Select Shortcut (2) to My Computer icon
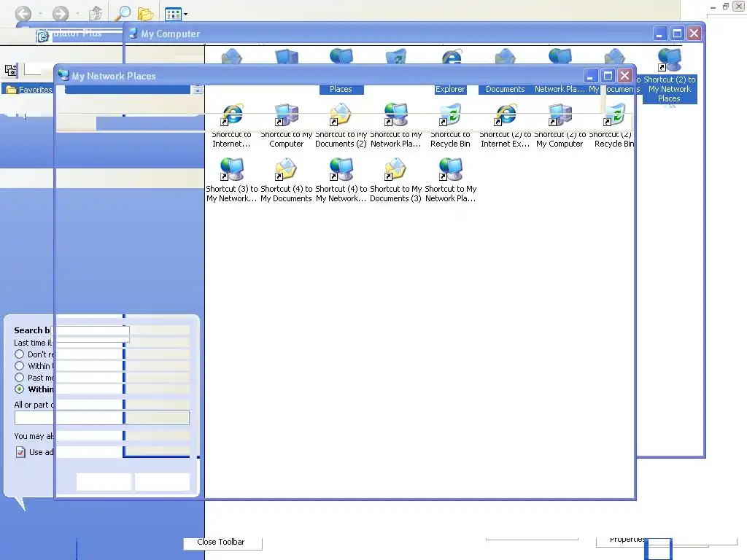747x560 pixels. pyautogui.click(x=560, y=125)
